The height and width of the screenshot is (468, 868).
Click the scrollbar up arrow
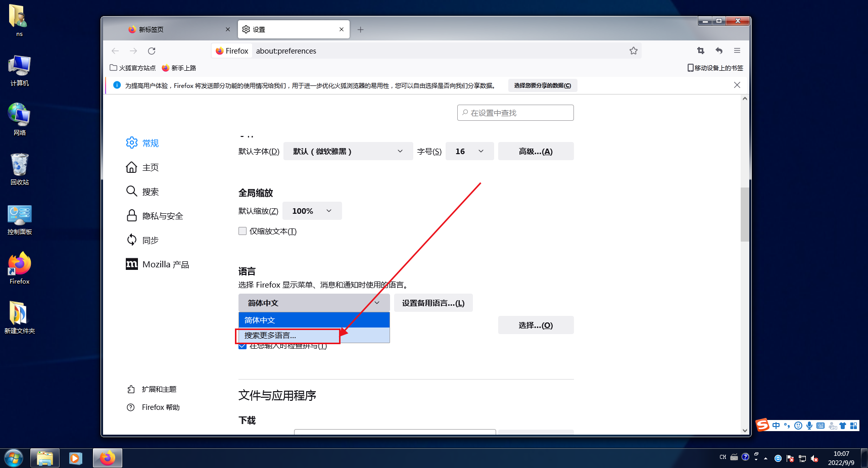745,99
